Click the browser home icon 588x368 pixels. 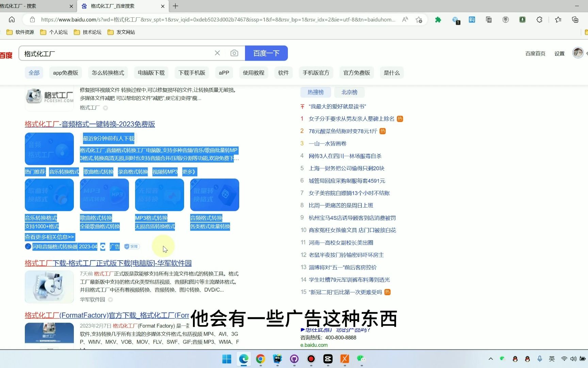point(12,19)
